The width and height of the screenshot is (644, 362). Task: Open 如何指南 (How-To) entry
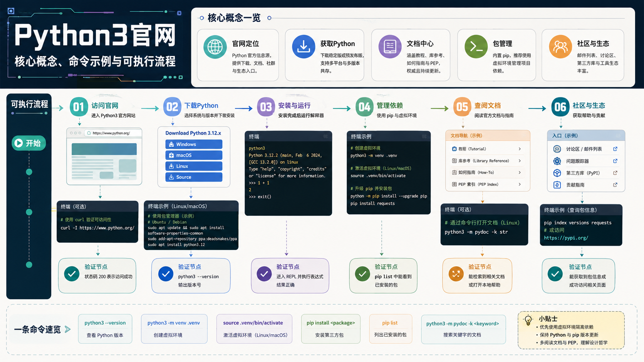coord(488,172)
